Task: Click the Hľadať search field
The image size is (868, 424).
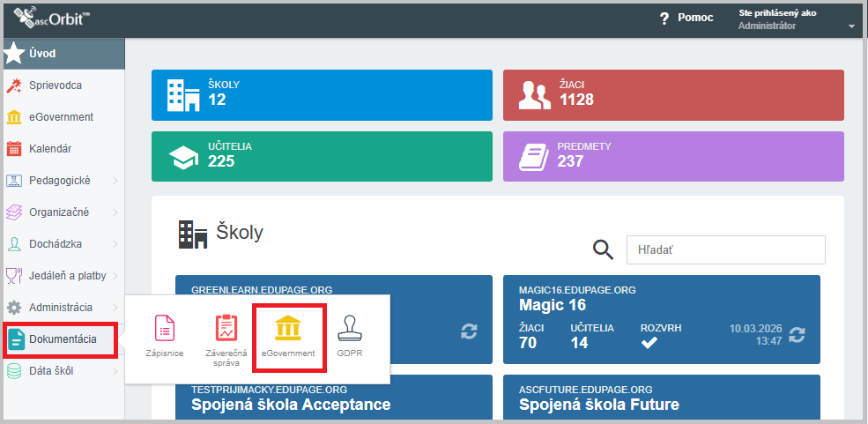Action: pyautogui.click(x=725, y=250)
